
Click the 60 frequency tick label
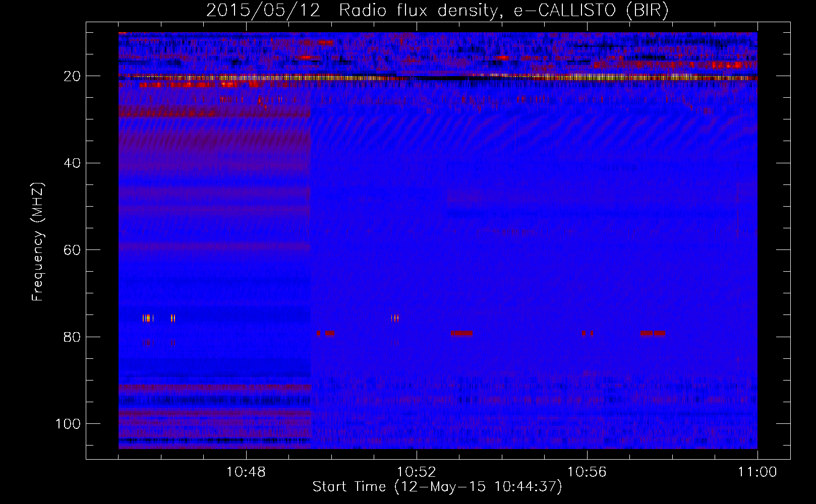coord(73,250)
